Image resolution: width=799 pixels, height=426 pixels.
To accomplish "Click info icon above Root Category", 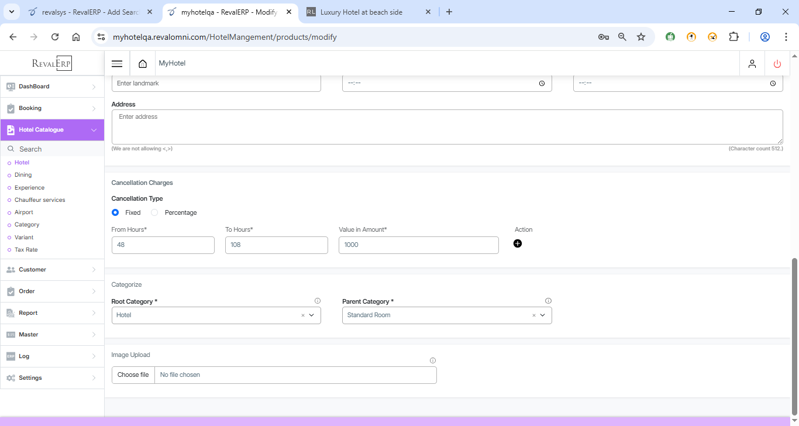I will tap(318, 301).
